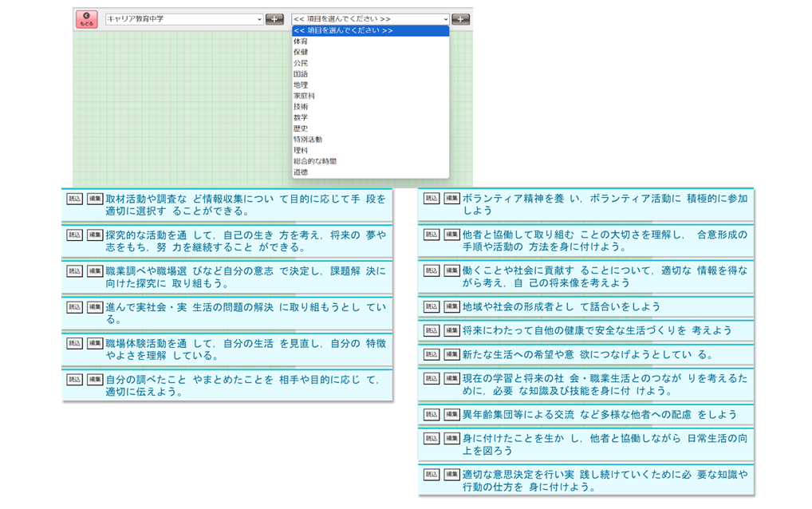Click the 将来にわたって自他の健康 text row
Image resolution: width=812 pixels, height=509 pixels.
pos(597,330)
